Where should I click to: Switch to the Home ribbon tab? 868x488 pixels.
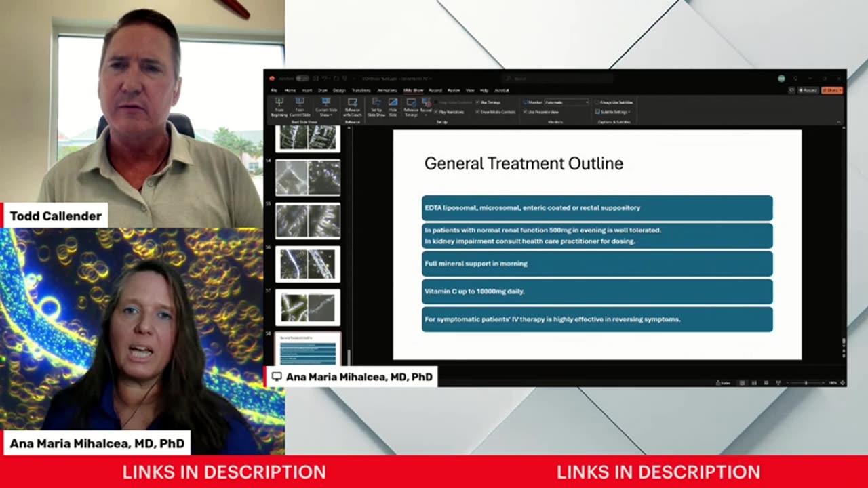[290, 90]
